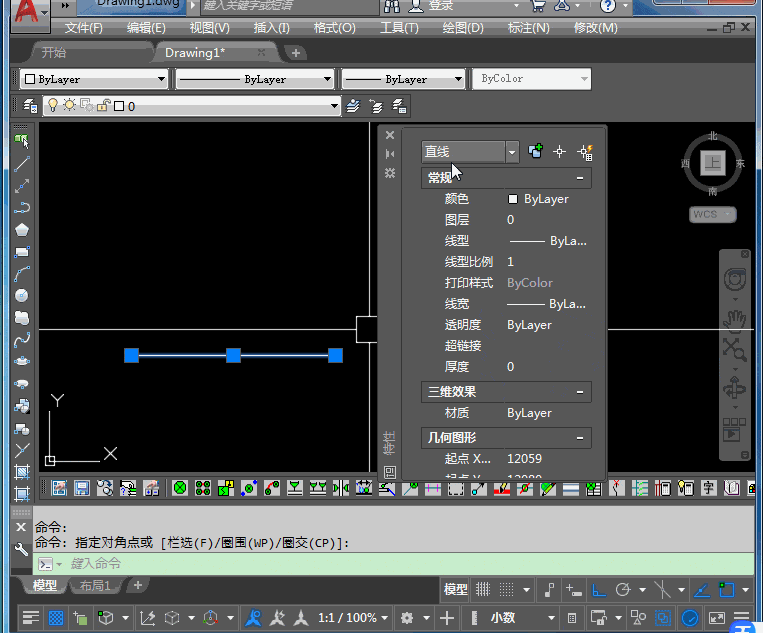Screen dimensions: 763x633
Task: Collapse the 三维效果 section
Action: click(580, 392)
